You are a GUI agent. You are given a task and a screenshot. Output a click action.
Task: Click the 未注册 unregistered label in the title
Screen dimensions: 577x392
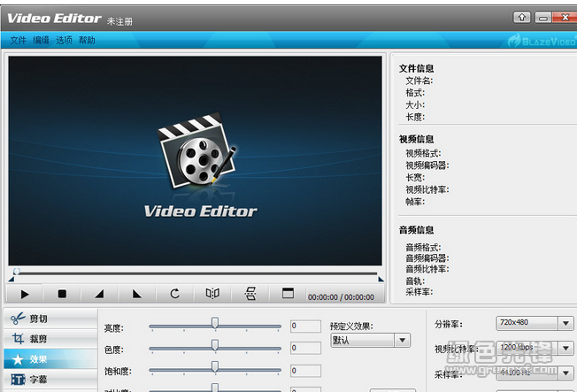coord(119,22)
